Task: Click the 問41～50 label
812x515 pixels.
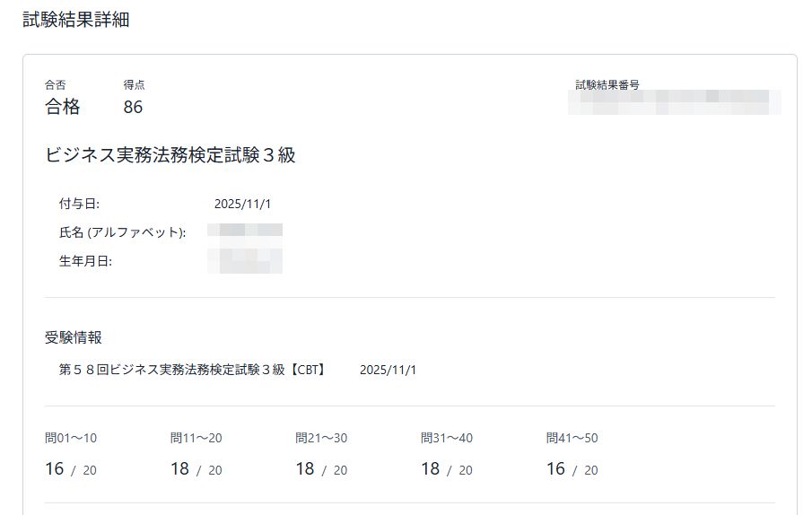Action: (x=572, y=438)
